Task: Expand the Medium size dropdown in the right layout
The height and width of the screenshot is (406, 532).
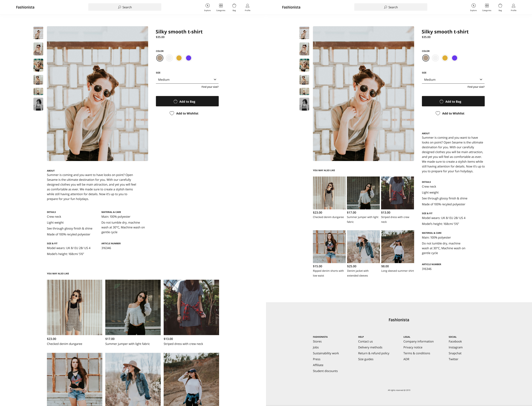Action: click(453, 79)
